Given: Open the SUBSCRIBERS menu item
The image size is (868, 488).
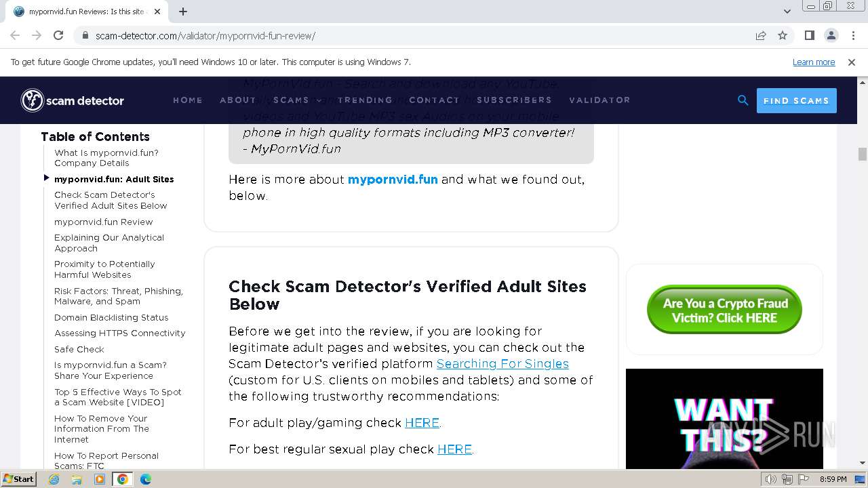Looking at the screenshot, I should point(514,100).
